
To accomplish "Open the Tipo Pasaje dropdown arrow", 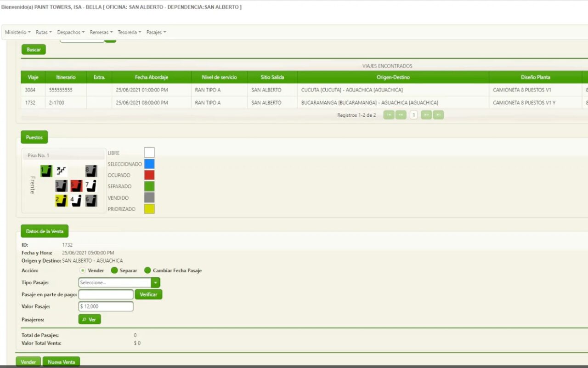I will point(156,282).
